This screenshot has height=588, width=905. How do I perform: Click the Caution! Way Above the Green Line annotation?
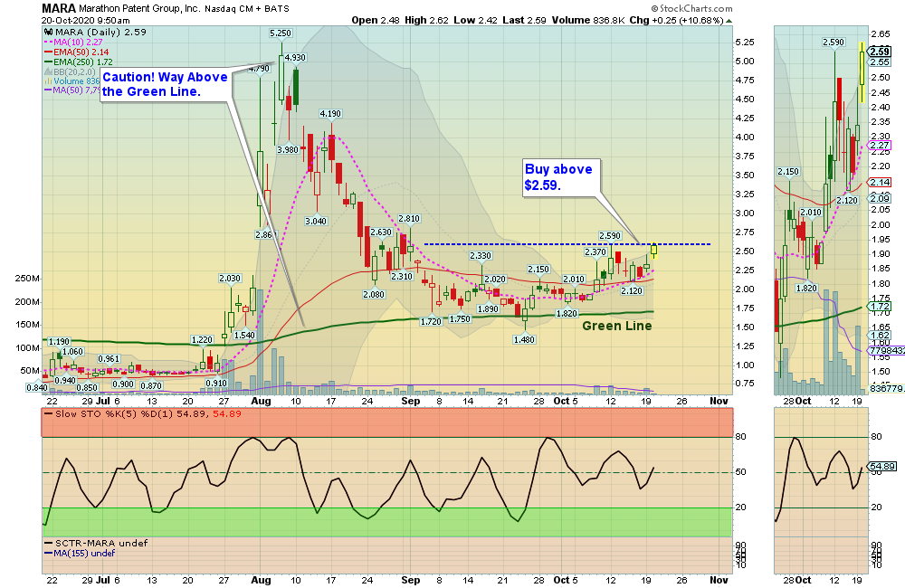point(165,85)
